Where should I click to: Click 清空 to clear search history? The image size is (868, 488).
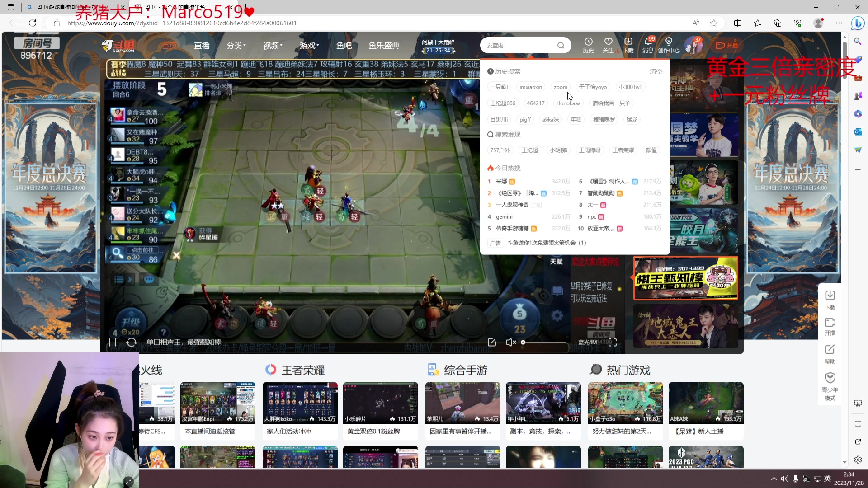pos(656,71)
